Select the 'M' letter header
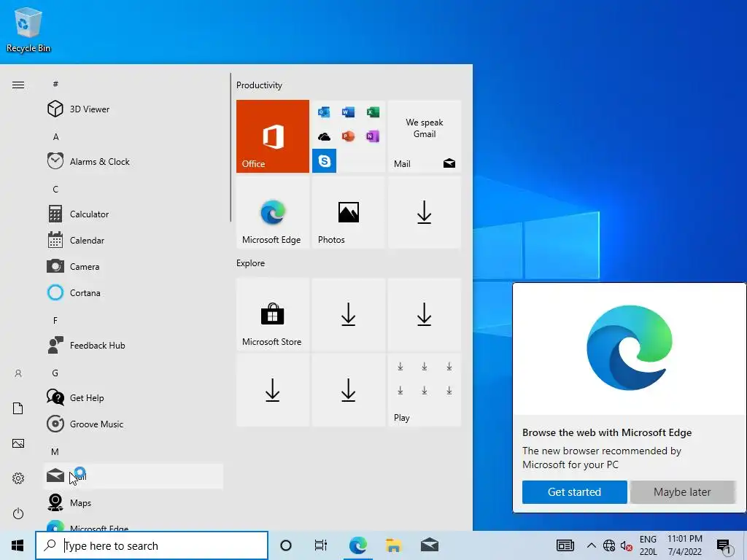Screen dimensions: 747x560 (55, 451)
